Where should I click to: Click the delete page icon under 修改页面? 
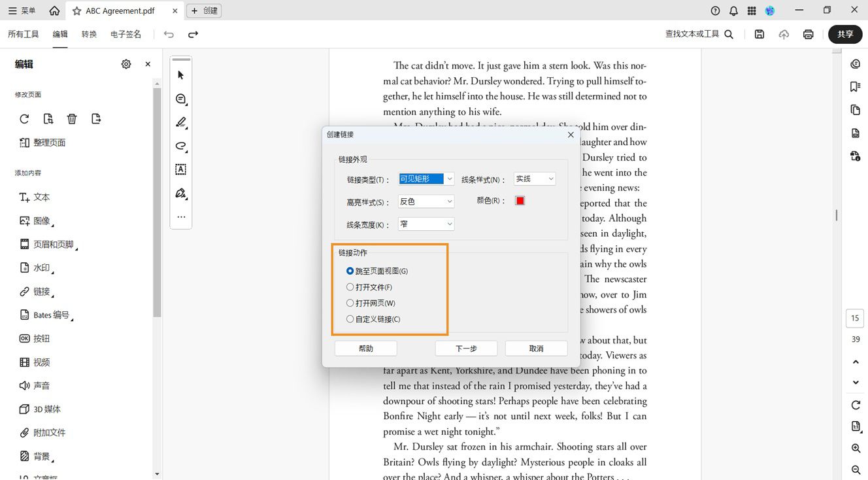pyautogui.click(x=72, y=118)
